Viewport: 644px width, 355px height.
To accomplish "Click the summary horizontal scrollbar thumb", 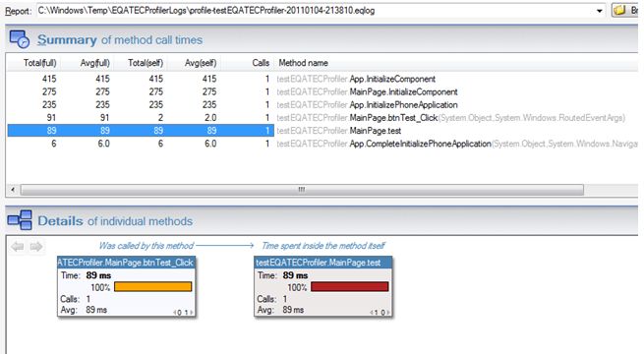I will [302, 190].
